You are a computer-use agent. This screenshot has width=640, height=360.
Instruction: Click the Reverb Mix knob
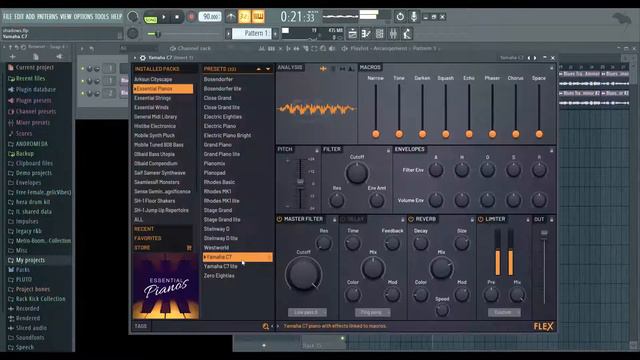coord(441,268)
